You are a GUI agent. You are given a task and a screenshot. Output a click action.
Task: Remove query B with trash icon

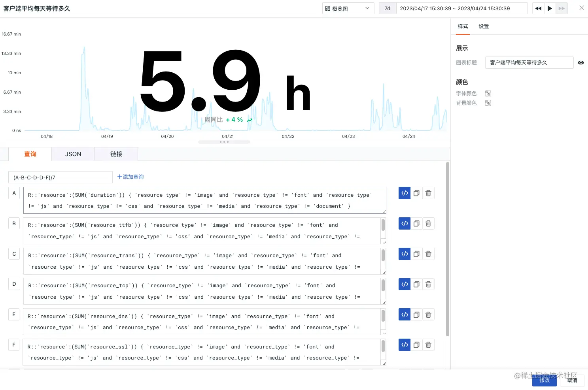tap(428, 224)
